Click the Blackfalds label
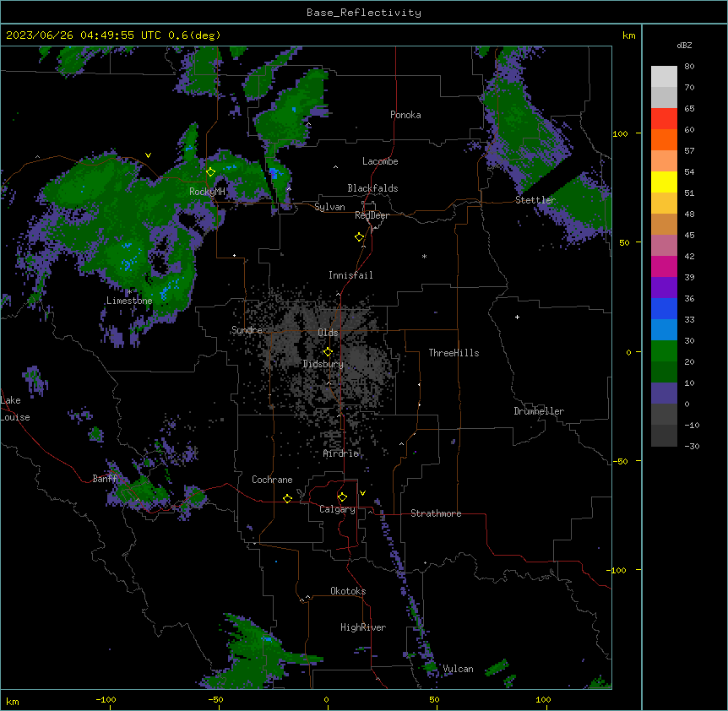 point(372,188)
